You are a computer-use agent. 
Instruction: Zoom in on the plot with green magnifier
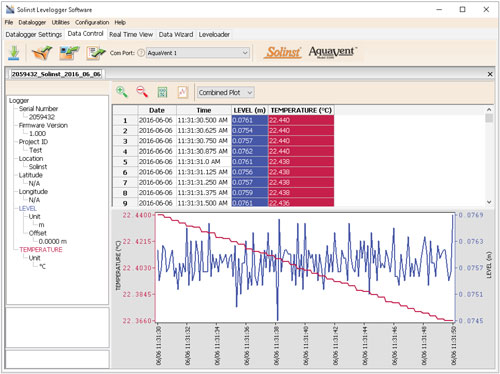click(x=121, y=92)
